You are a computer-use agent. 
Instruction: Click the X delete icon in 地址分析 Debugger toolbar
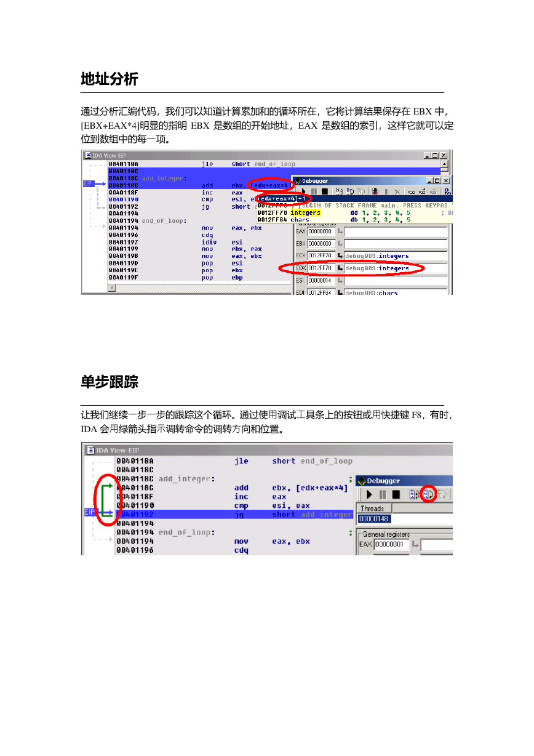(397, 191)
